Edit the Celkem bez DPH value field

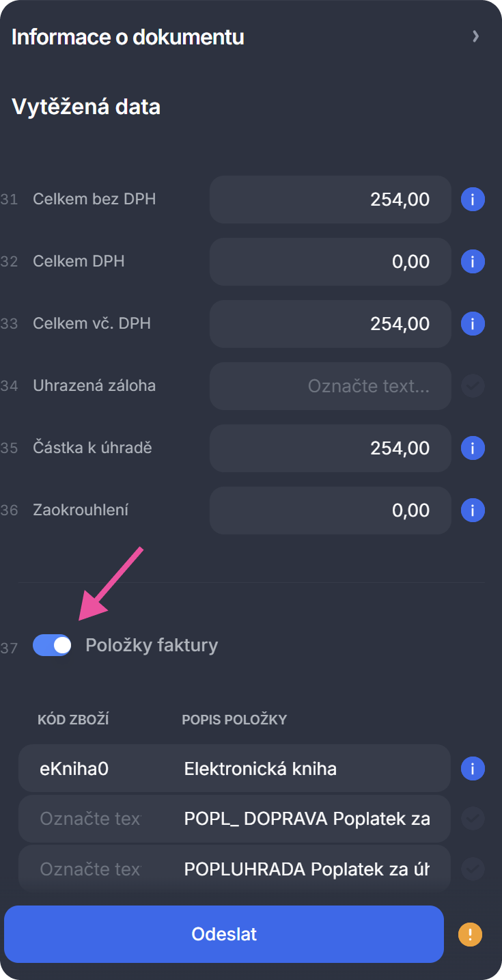coord(331,200)
